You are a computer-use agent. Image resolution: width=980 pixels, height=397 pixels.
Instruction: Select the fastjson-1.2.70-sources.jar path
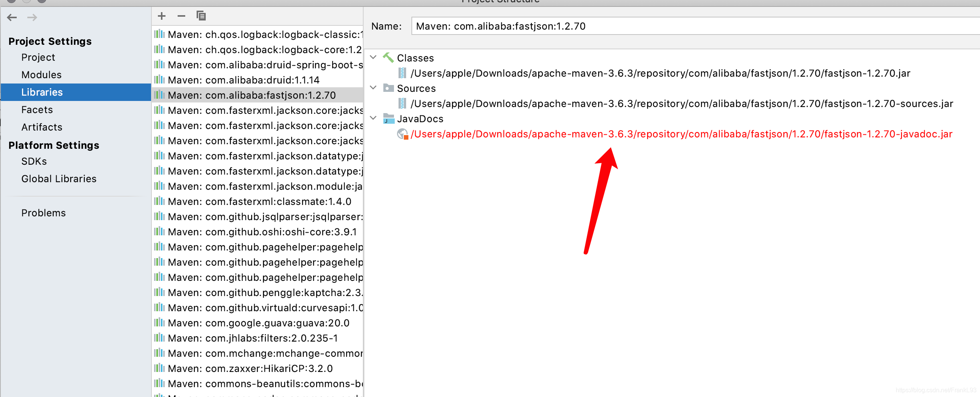pyautogui.click(x=682, y=104)
